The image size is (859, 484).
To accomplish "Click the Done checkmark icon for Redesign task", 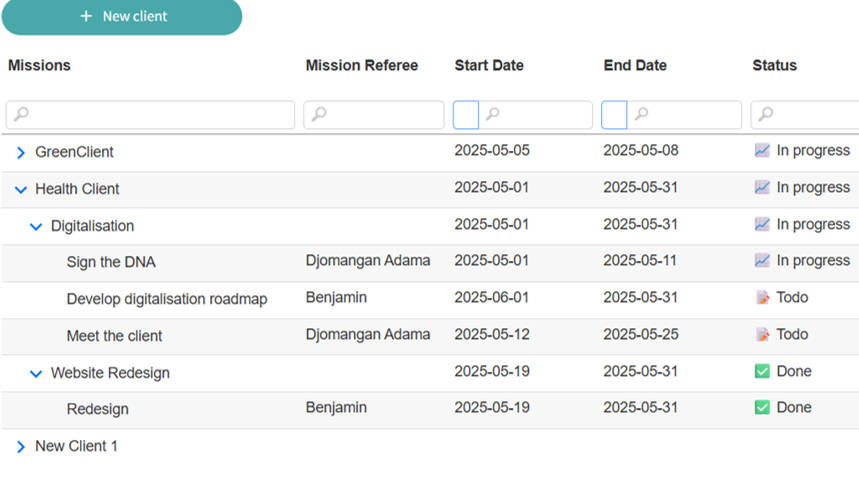I will click(762, 408).
